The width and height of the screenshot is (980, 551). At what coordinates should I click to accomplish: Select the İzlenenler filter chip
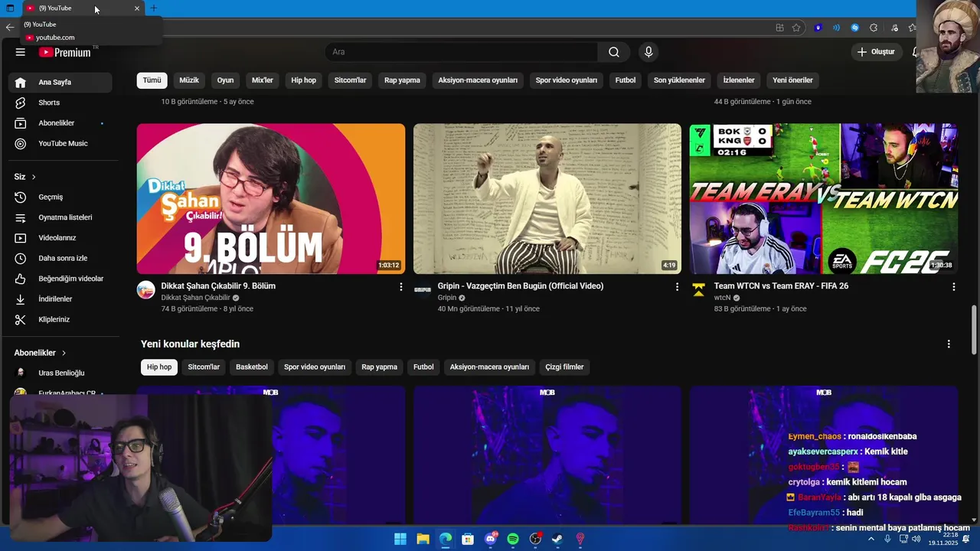point(739,80)
